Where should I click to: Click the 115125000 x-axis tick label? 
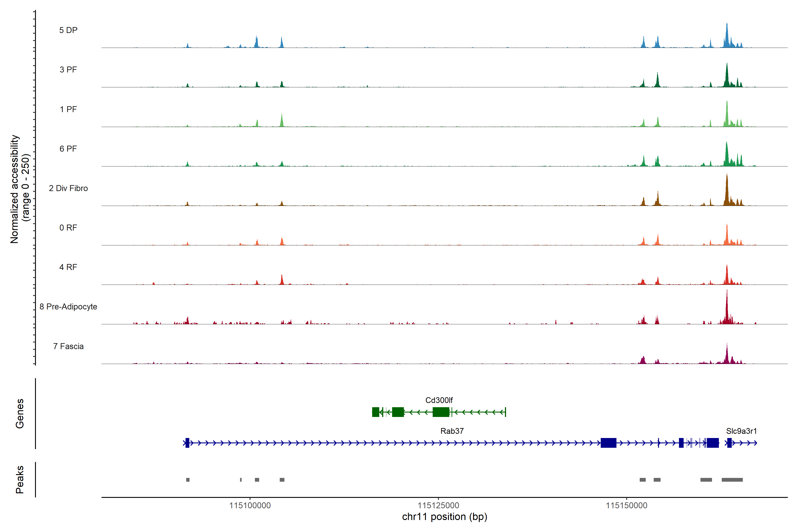click(x=438, y=506)
